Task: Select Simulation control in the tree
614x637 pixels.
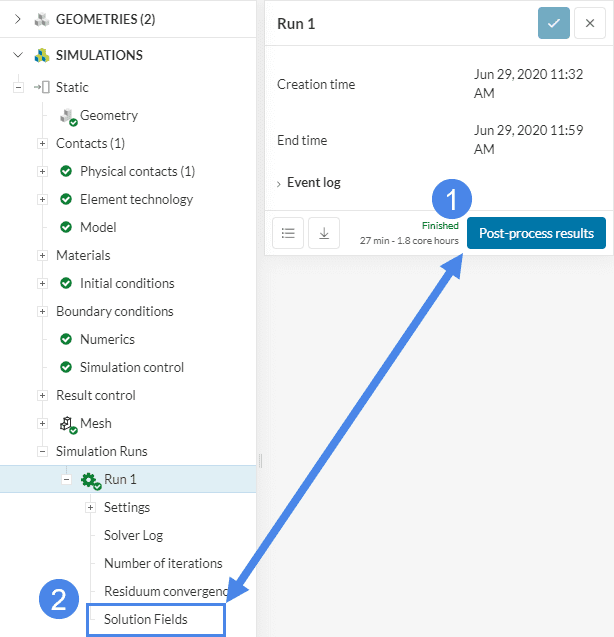Action: [131, 367]
